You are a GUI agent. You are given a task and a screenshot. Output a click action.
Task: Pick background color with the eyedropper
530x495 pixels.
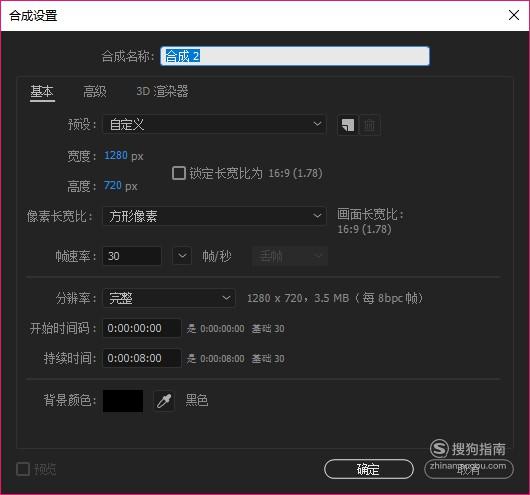pos(164,401)
